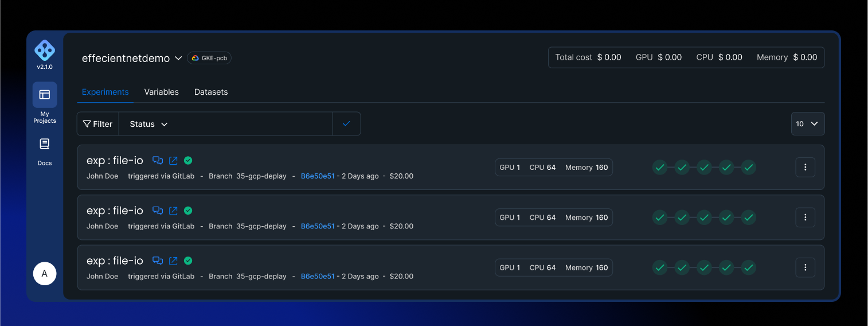The width and height of the screenshot is (868, 326).
Task: Expand the Status dropdown
Action: pos(148,124)
